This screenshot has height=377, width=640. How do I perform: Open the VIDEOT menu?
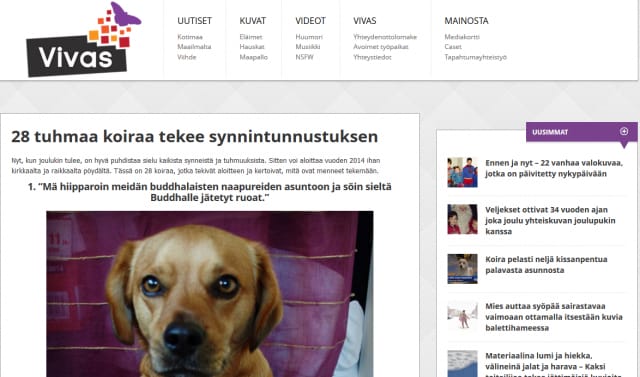pyautogui.click(x=311, y=21)
